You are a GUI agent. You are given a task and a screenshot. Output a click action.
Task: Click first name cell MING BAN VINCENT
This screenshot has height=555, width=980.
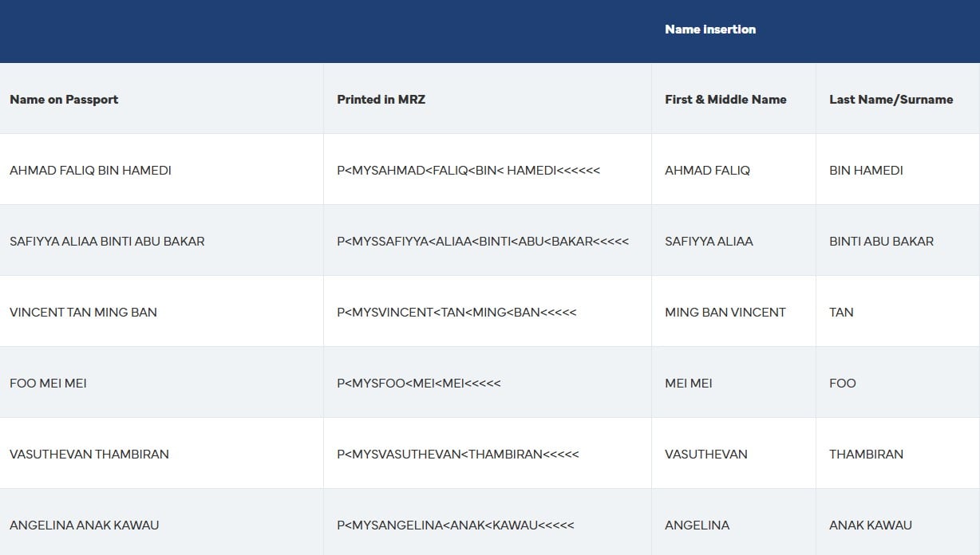tap(725, 313)
